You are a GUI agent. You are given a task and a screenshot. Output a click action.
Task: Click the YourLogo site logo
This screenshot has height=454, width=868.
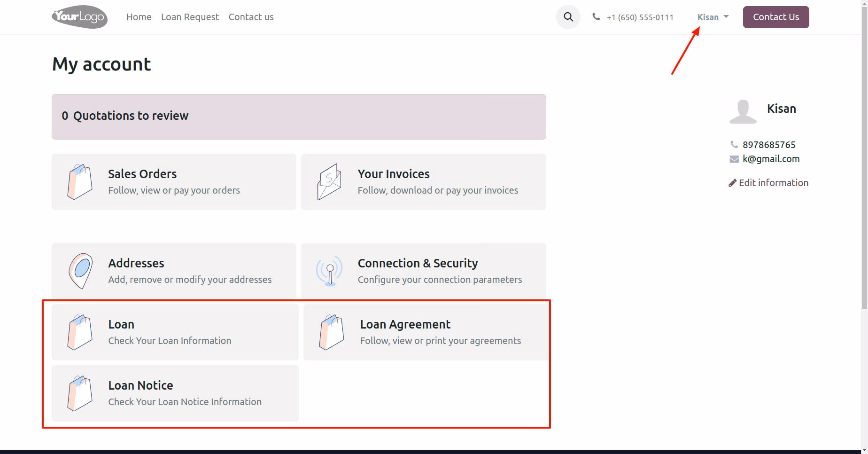pyautogui.click(x=79, y=17)
